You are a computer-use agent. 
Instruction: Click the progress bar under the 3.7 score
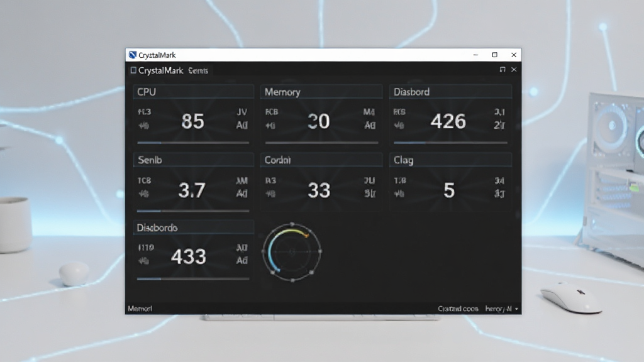pos(193,211)
